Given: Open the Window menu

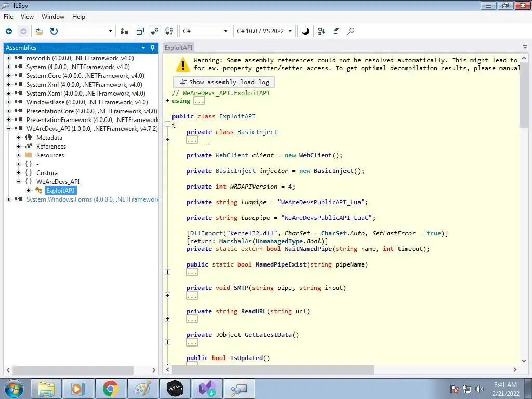Looking at the screenshot, I should pyautogui.click(x=52, y=17).
